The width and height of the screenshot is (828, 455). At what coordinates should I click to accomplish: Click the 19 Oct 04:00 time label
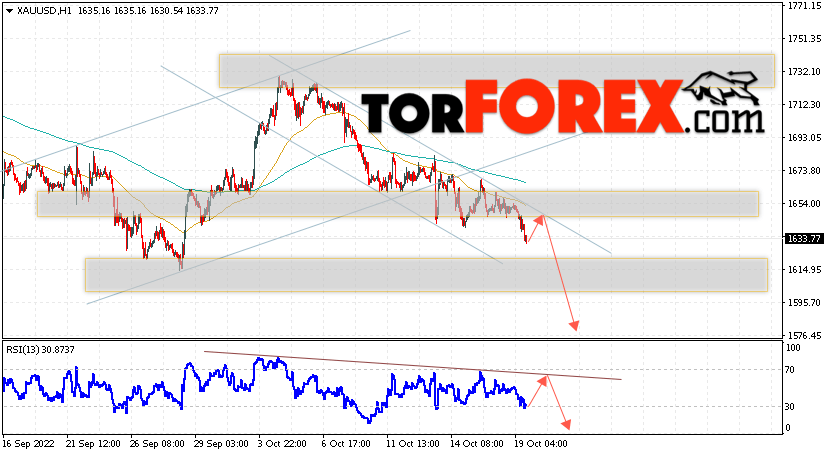(x=541, y=444)
